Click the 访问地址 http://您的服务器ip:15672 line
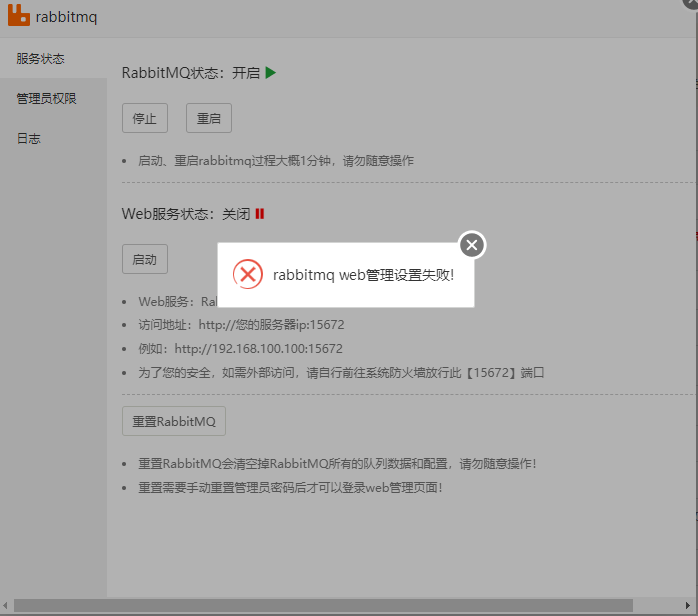698x616 pixels. 241,325
